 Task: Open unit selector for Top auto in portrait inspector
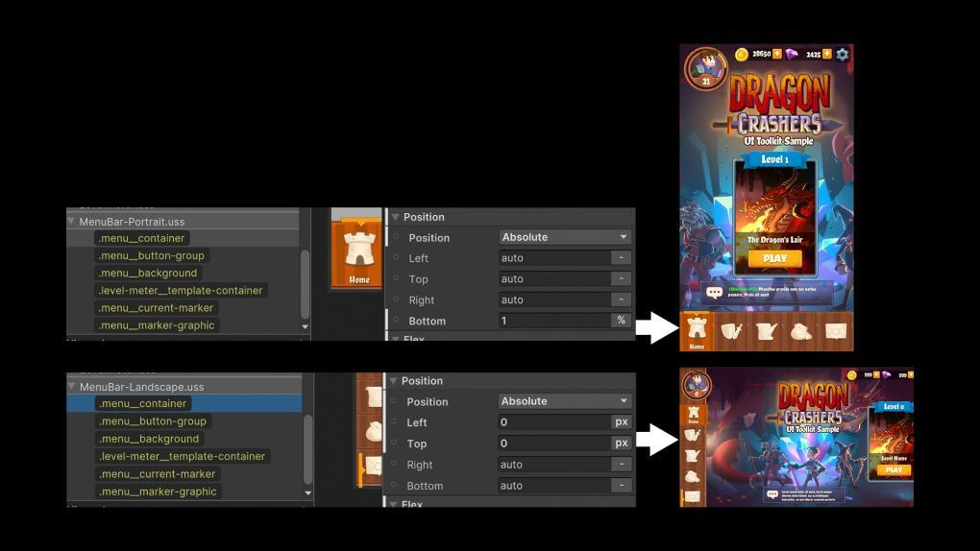(x=622, y=278)
